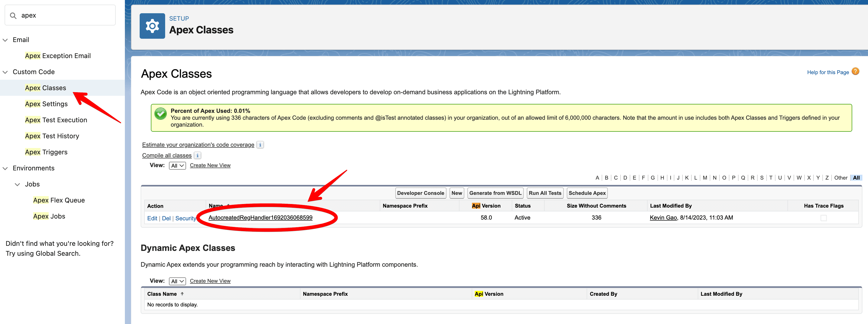Select Apex Test Execution menu item
This screenshot has width=868, height=324.
click(x=56, y=120)
